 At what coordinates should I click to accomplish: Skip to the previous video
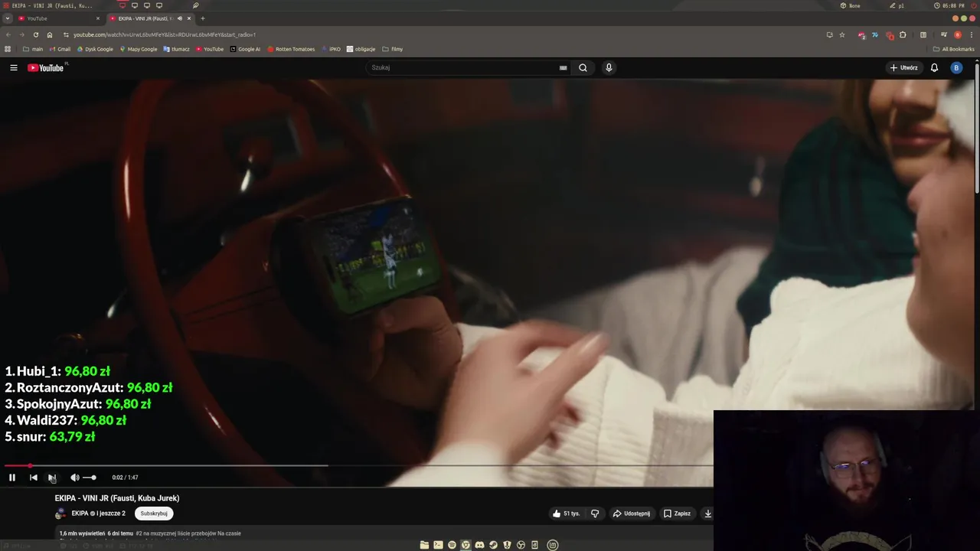[x=33, y=478]
